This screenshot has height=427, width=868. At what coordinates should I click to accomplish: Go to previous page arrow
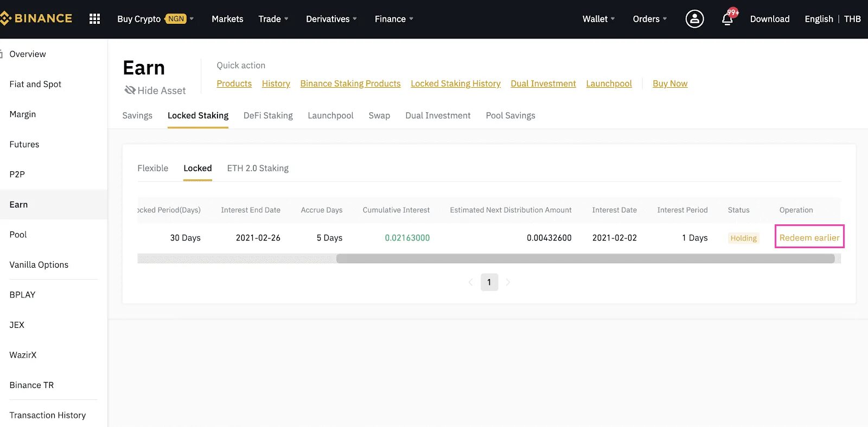[470, 282]
